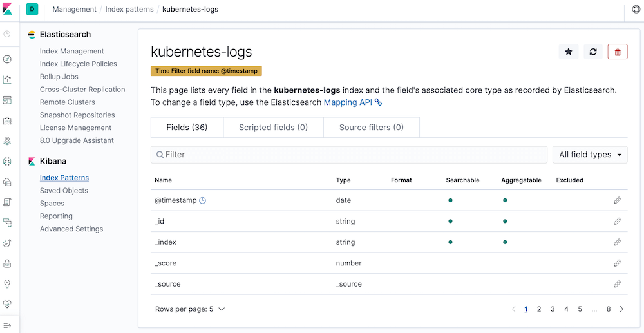
Task: Click the Kibana logo in top corner
Action: [7, 9]
